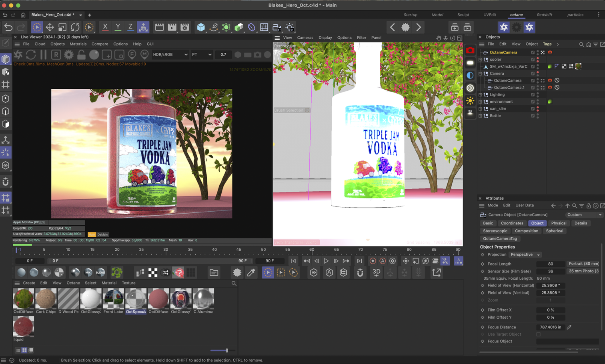This screenshot has width=605, height=364.
Task: Open Edit Render Settings clapperboard gear icon
Action: [x=184, y=27]
